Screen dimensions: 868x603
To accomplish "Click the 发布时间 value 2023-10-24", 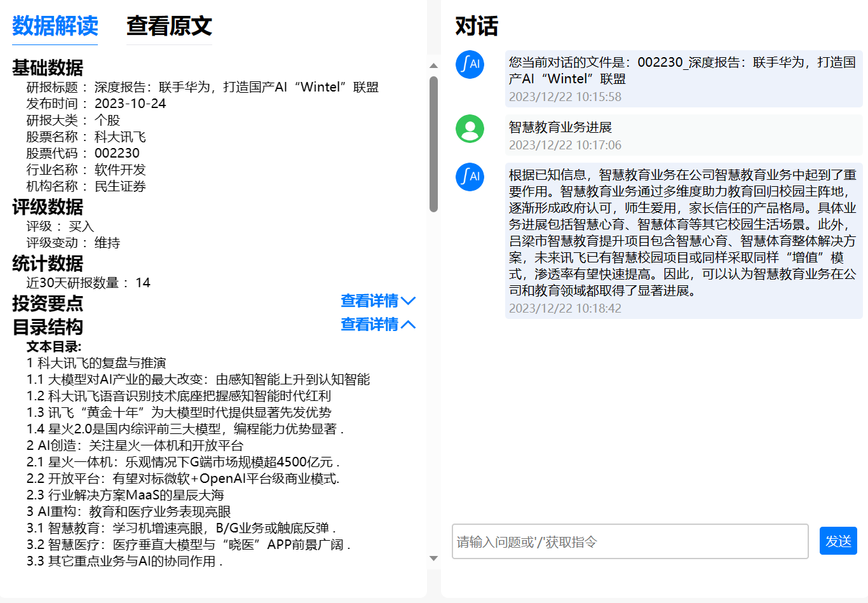I will [130, 104].
